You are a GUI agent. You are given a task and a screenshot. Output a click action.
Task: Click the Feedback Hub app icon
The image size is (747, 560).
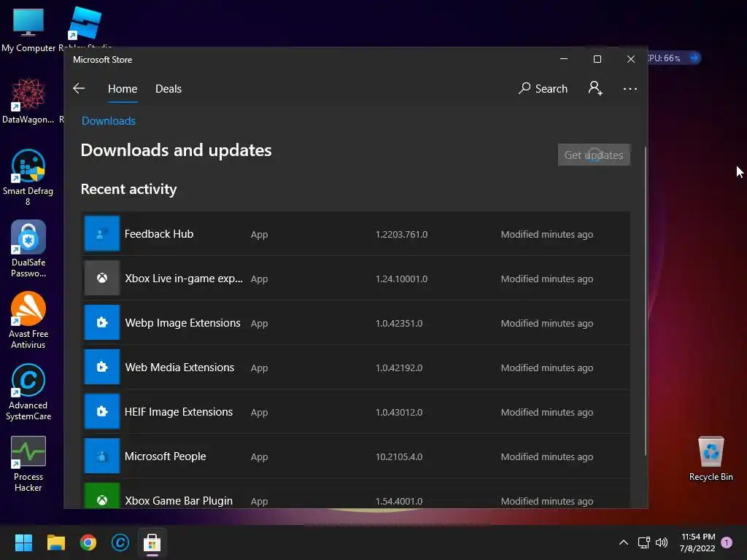click(x=102, y=233)
